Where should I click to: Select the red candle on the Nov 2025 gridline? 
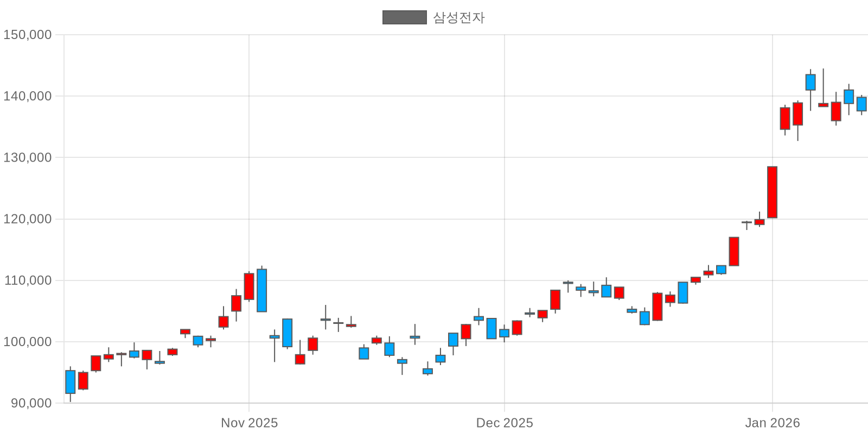coord(249,286)
